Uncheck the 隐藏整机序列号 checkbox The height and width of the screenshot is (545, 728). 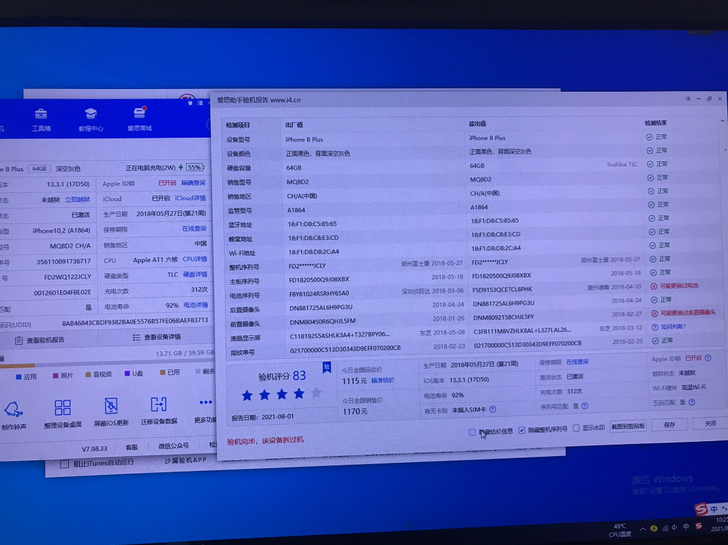522,430
